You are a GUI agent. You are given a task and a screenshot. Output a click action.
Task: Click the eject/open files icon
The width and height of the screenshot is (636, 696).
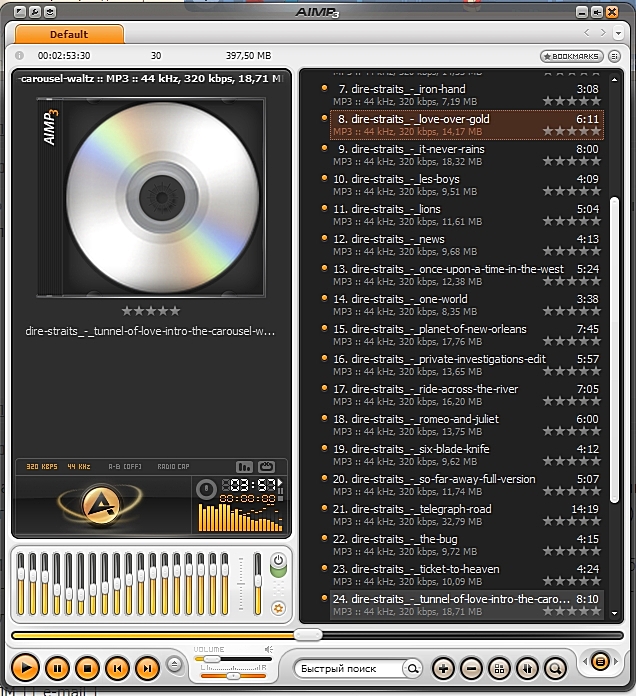tap(174, 665)
